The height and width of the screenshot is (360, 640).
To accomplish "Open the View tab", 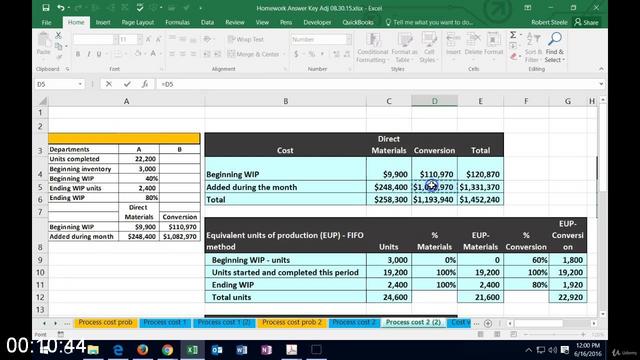I will 262,22.
